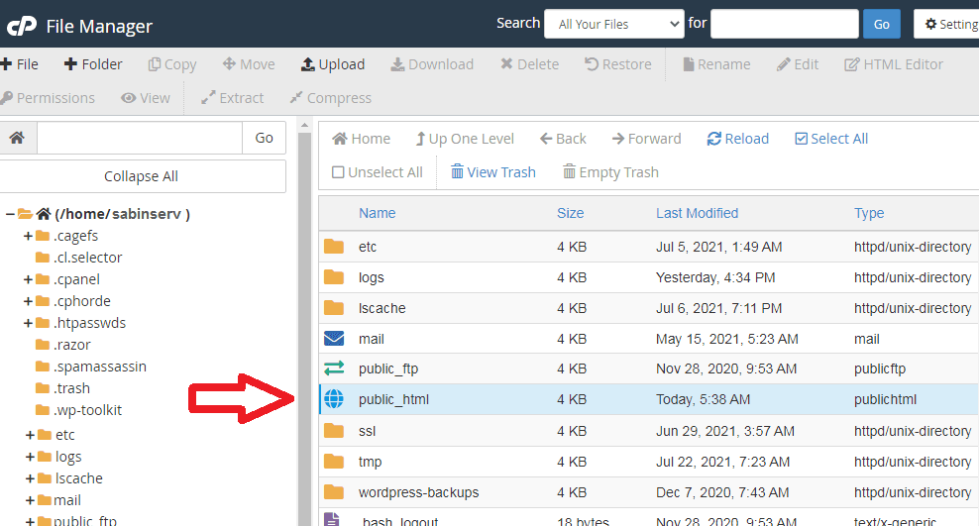This screenshot has height=526, width=980.
Task: Click the Unselect All checkbox
Action: [x=338, y=172]
